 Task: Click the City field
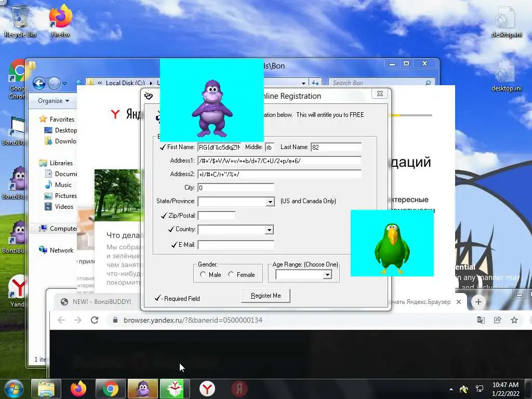tap(236, 188)
